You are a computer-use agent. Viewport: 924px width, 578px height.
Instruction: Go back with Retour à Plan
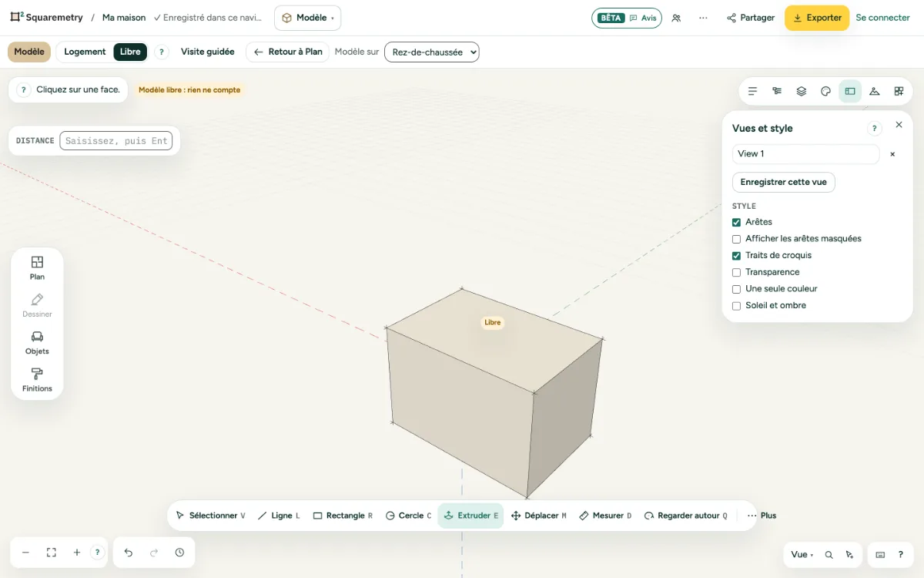click(288, 52)
